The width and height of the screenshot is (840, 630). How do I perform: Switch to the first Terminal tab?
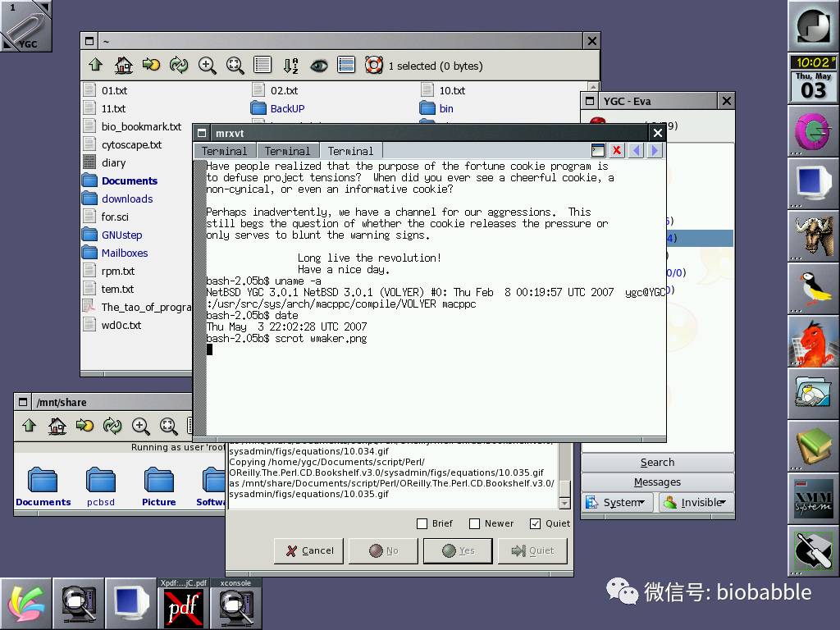click(224, 151)
